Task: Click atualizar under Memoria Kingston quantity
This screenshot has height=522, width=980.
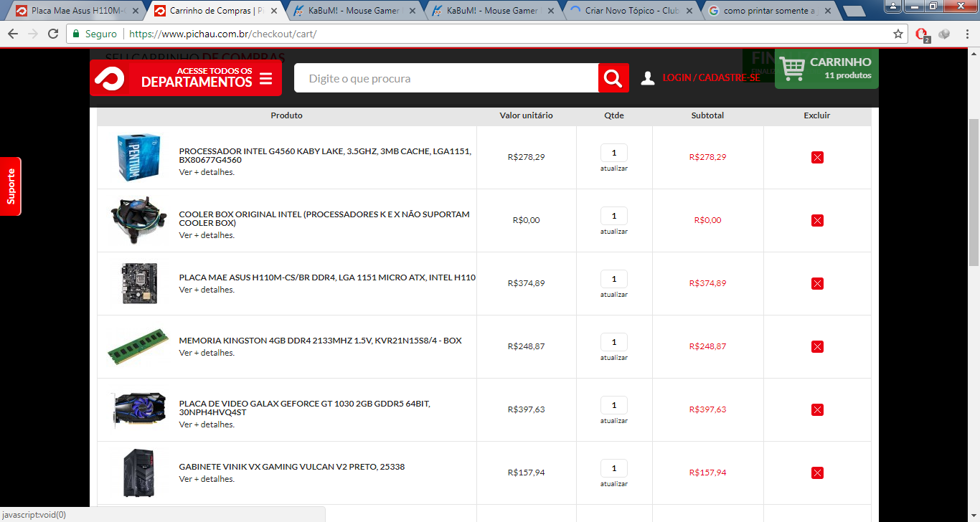Action: (x=614, y=358)
